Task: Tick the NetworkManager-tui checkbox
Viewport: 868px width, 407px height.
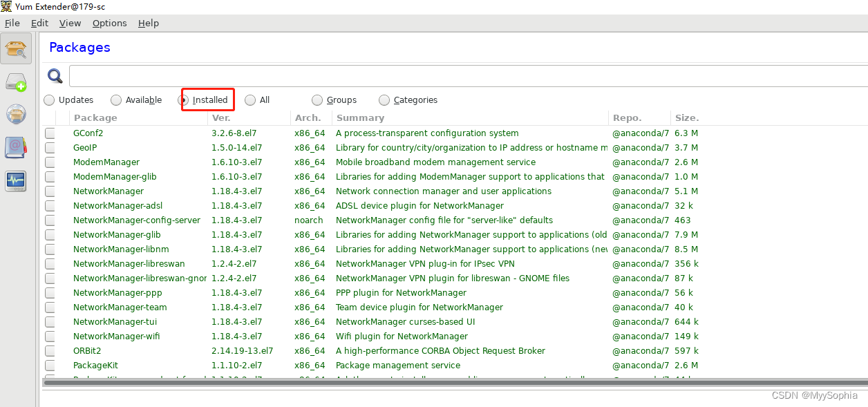Action: click(50, 322)
